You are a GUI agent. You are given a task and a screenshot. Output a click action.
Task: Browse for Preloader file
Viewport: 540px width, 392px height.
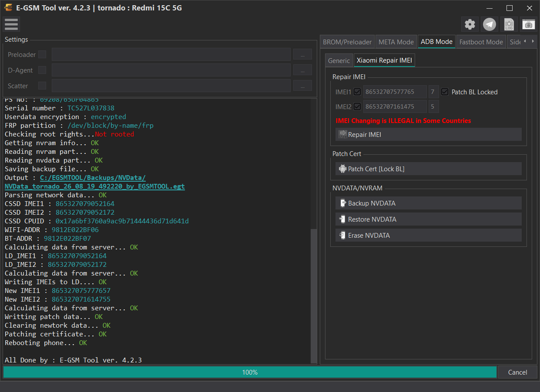302,54
